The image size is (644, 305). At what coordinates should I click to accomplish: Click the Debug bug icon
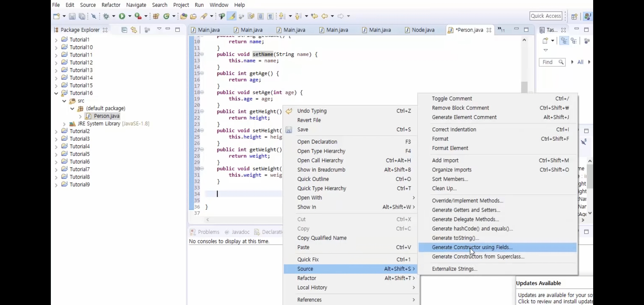(x=106, y=16)
